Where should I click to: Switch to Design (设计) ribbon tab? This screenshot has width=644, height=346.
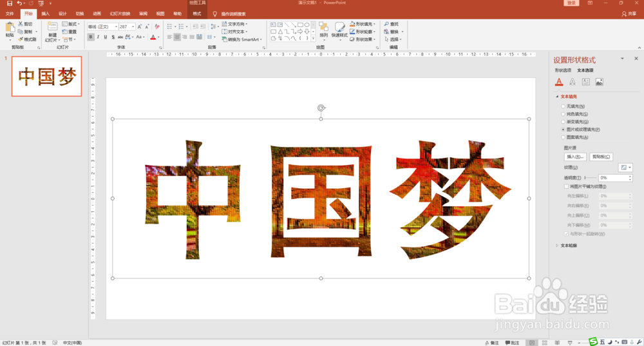point(62,14)
